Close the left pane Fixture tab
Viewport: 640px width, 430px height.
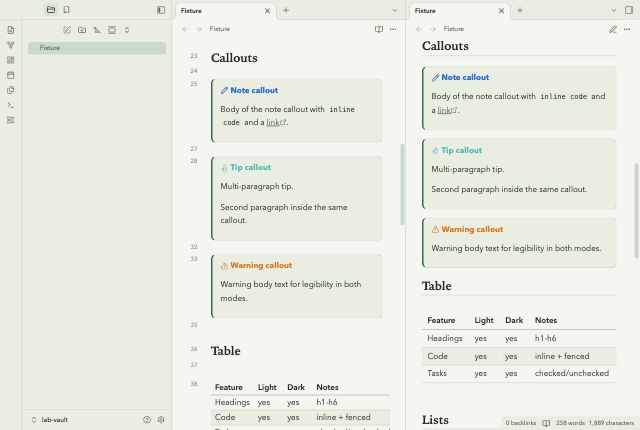coord(267,11)
